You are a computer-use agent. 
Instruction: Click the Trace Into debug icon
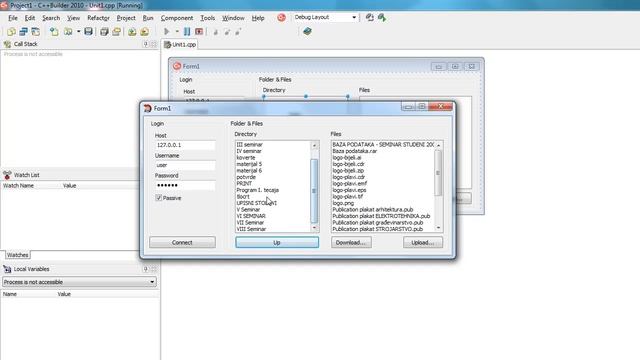coord(216,31)
